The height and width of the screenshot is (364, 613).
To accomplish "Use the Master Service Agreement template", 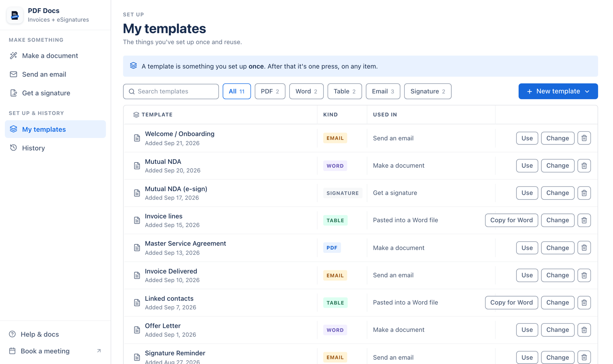I will (x=527, y=248).
